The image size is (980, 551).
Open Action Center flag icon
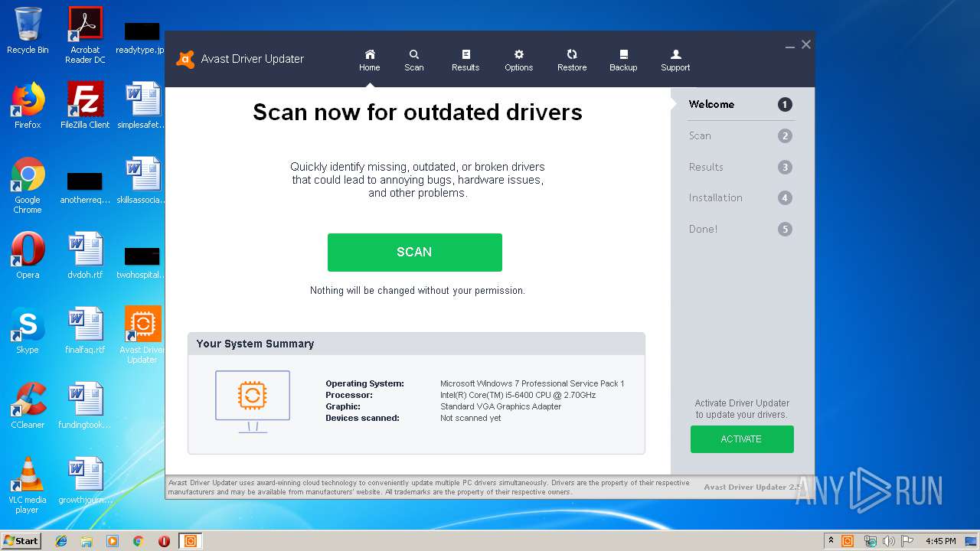tap(907, 541)
